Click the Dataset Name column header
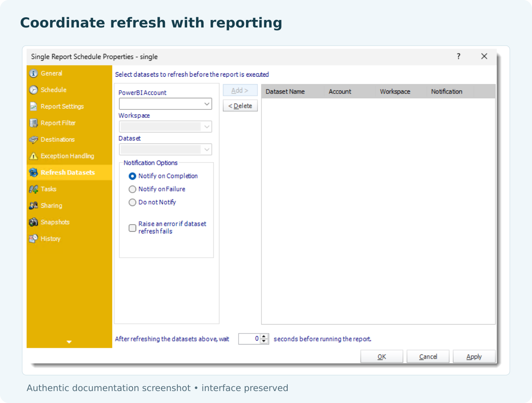Viewport: 532px width, 403px height. click(x=293, y=92)
